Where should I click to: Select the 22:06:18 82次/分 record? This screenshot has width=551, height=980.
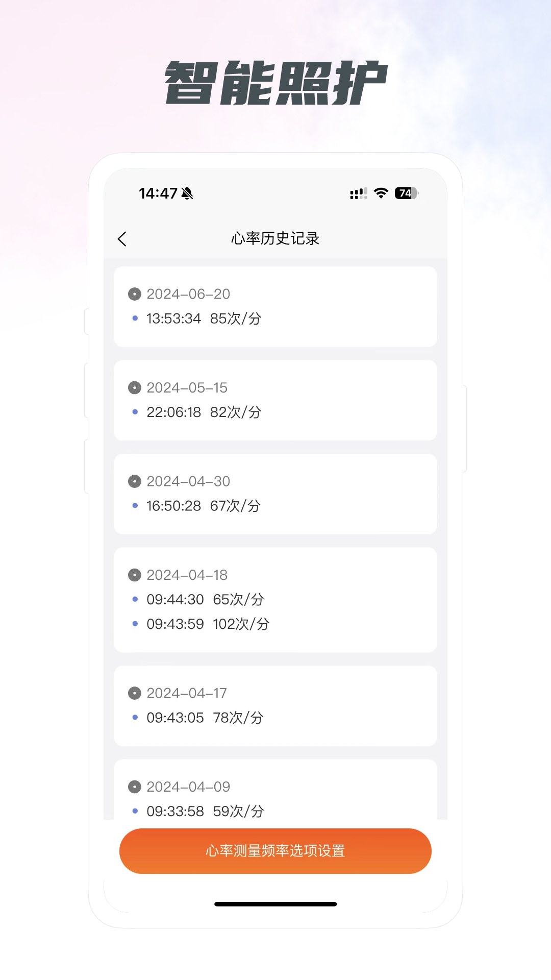point(204,412)
